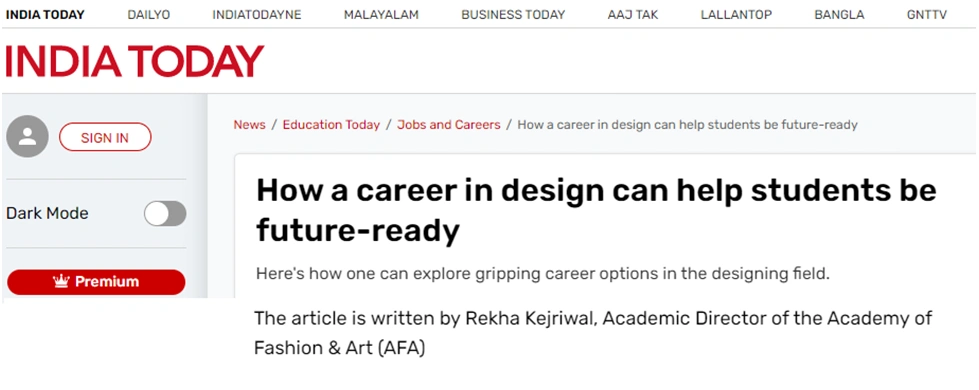This screenshot has width=979, height=390.
Task: Open the MALAYALAM edition link
Action: 381,15
